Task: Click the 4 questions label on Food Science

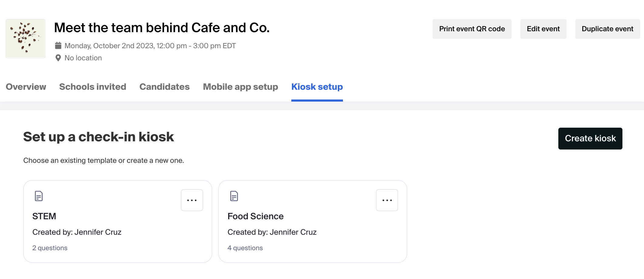Action: 245,248
